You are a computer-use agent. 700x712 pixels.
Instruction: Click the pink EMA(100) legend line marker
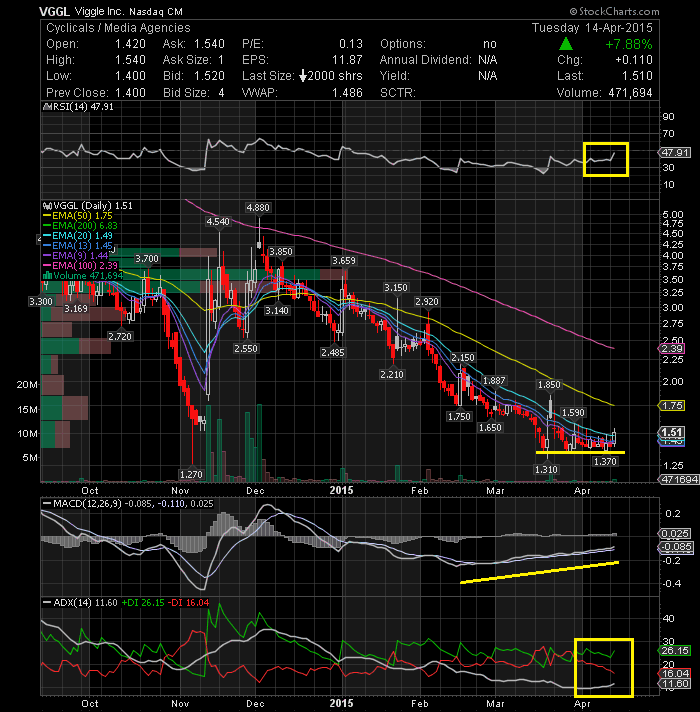click(x=47, y=266)
